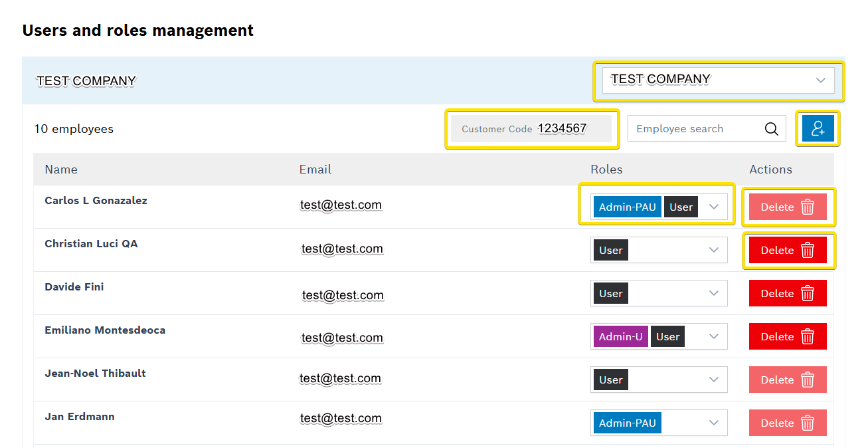Click User tag in Carlos L Gonazalez row
The height and width of the screenshot is (448, 868).
[x=681, y=207]
